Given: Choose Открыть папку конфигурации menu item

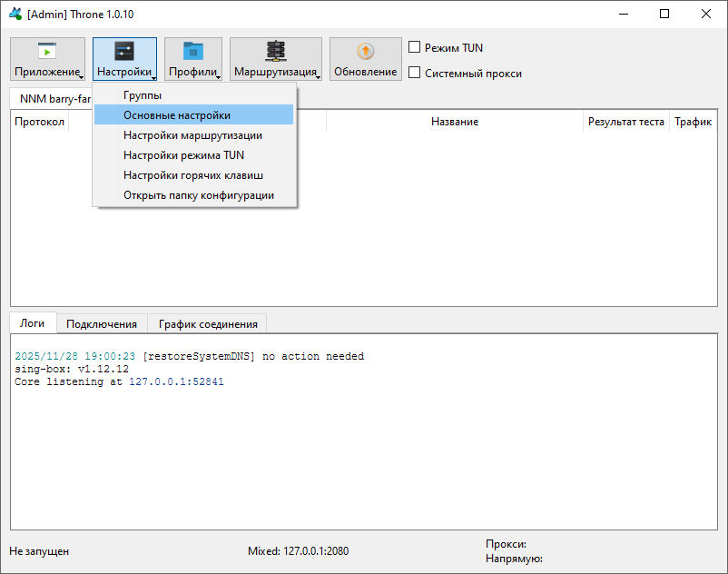Looking at the screenshot, I should tap(193, 195).
